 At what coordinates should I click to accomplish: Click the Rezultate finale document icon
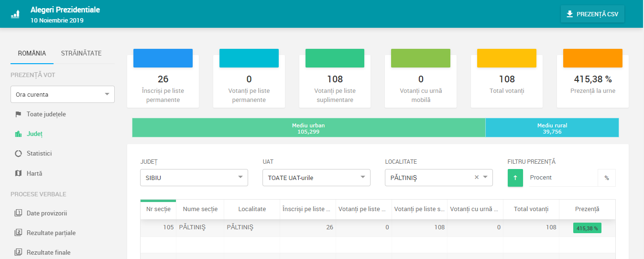point(18,252)
